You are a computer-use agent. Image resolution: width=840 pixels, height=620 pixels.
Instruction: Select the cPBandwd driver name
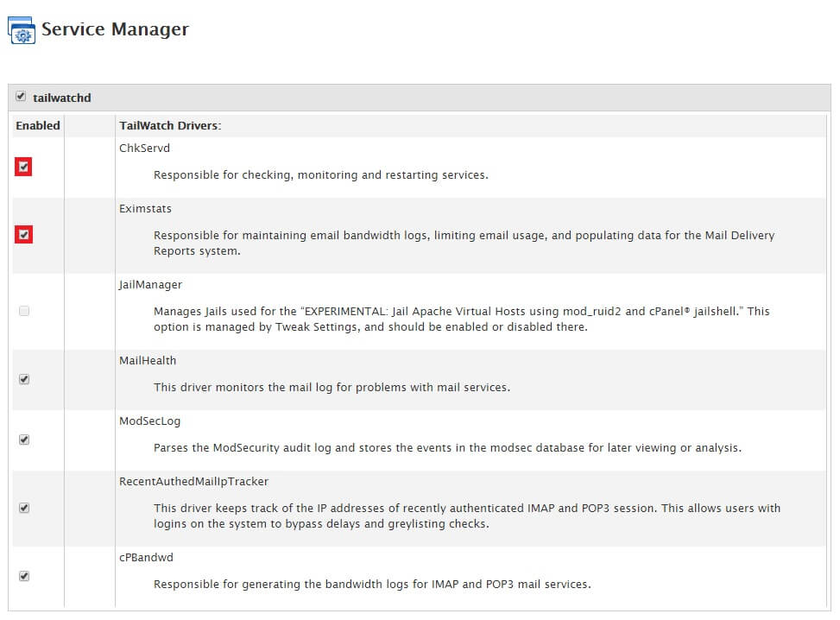[x=146, y=557]
